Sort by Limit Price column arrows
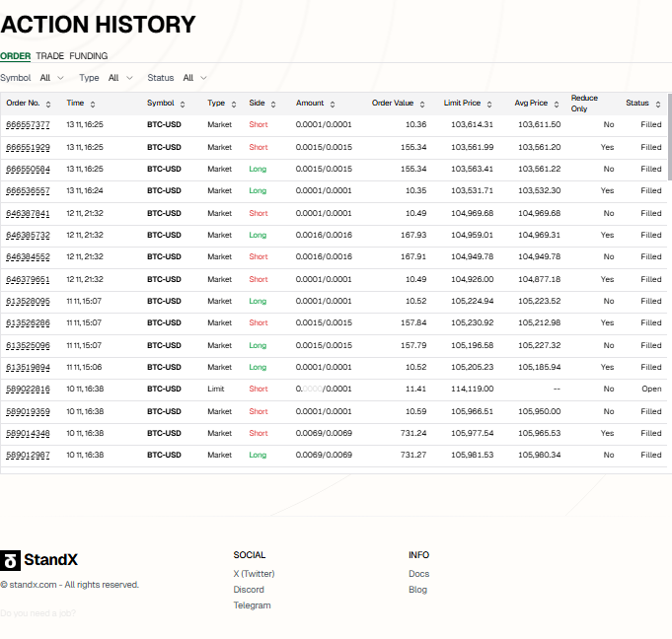Image resolution: width=672 pixels, height=639 pixels. (x=489, y=105)
